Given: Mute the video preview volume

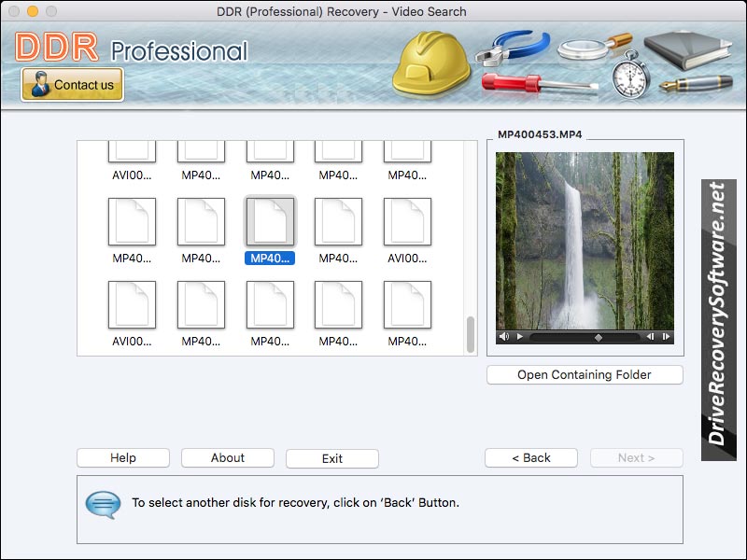Looking at the screenshot, I should pyautogui.click(x=504, y=337).
